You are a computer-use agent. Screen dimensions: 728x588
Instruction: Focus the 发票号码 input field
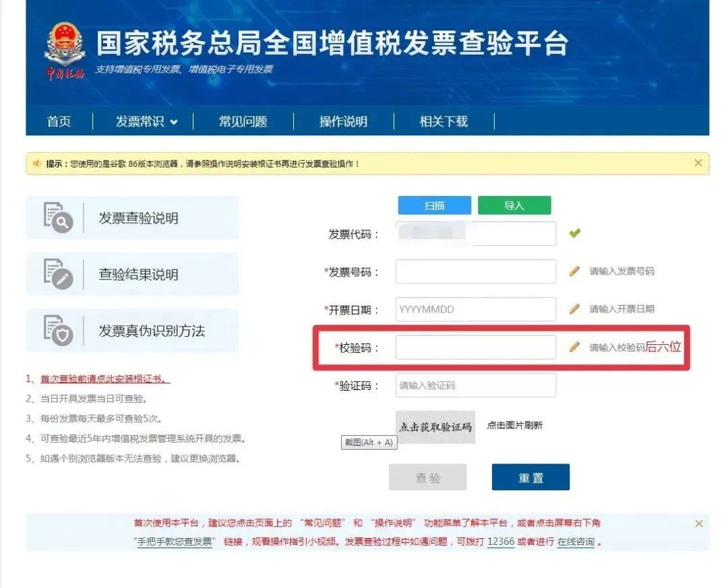pos(476,271)
